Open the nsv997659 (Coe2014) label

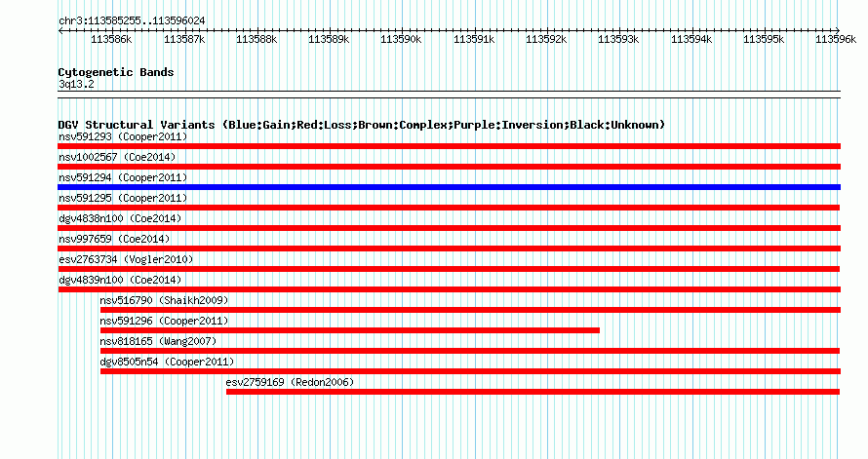pos(114,239)
